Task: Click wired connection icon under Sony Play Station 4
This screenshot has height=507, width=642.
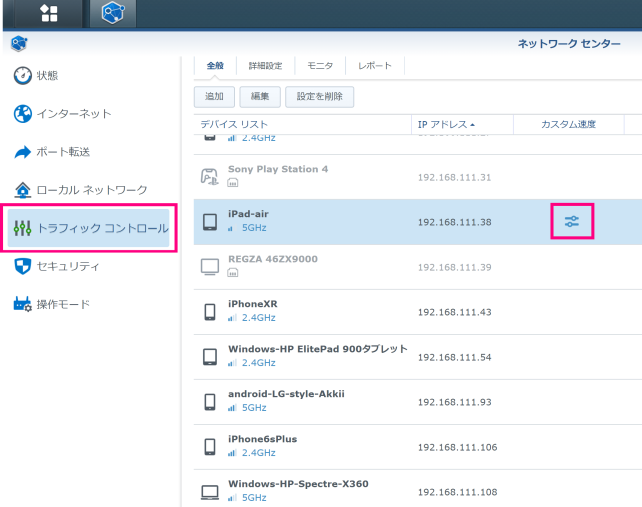Action: point(233,183)
